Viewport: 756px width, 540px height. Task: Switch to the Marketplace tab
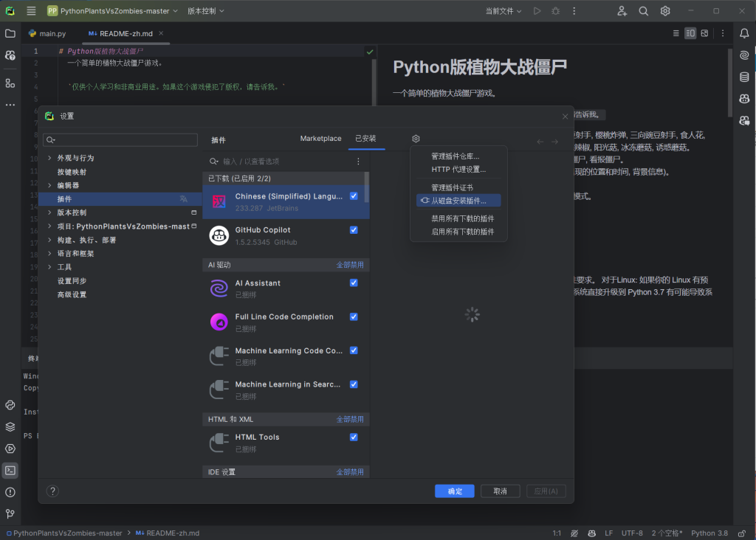320,139
